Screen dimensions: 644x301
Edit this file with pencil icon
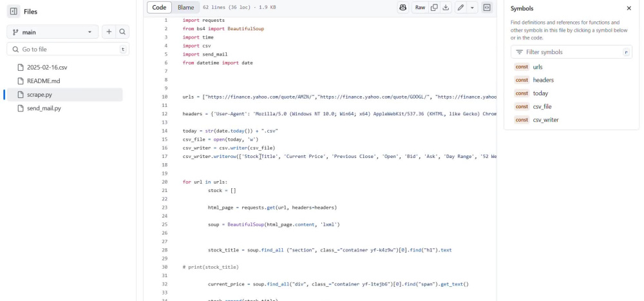point(461,7)
